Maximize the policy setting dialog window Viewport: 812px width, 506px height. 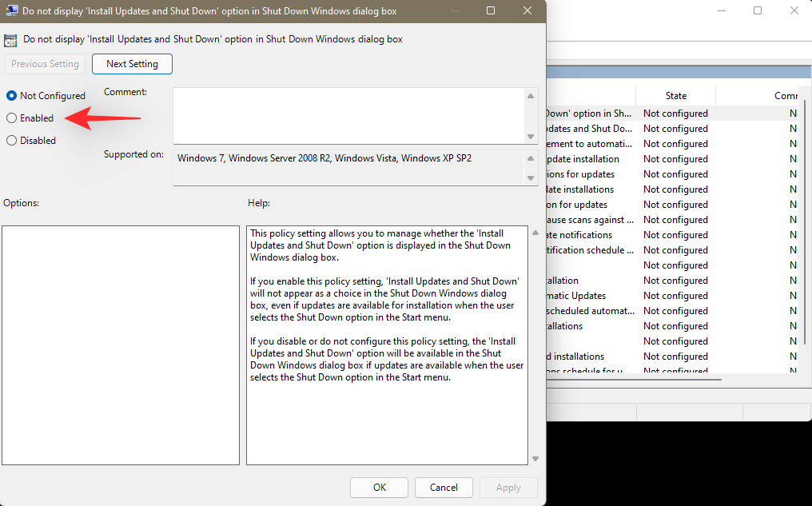pyautogui.click(x=491, y=11)
